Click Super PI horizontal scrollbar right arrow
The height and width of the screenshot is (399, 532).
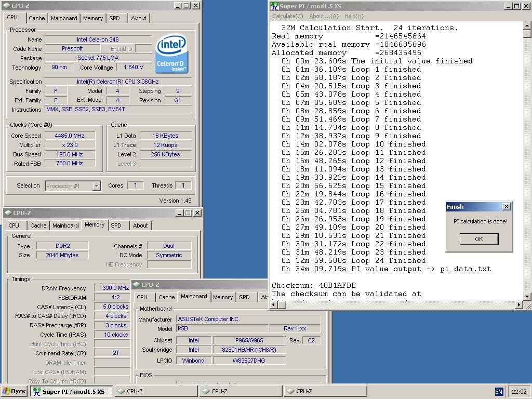coord(518,304)
